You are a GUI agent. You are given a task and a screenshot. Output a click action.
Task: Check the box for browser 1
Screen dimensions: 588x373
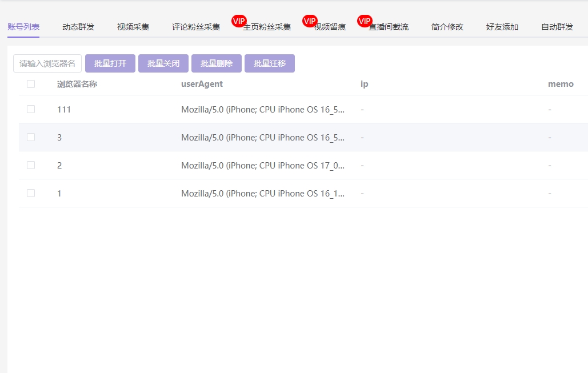point(31,193)
